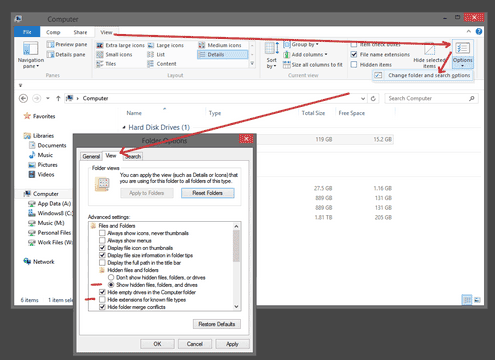Viewport: 495px width, 360px height.
Task: Switch to Large icons layout
Action: click(166, 45)
